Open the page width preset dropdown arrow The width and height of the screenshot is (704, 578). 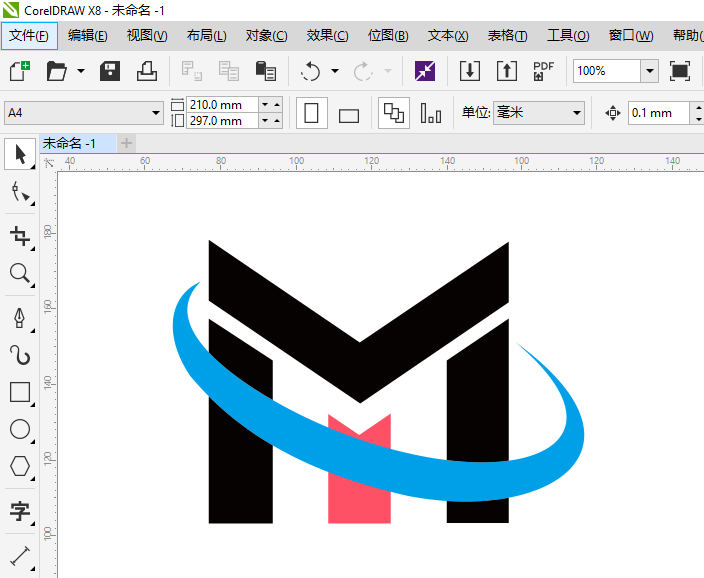pyautogui.click(x=265, y=105)
